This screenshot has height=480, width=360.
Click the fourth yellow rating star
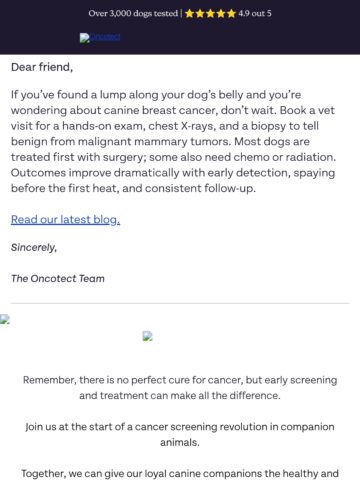click(x=221, y=14)
